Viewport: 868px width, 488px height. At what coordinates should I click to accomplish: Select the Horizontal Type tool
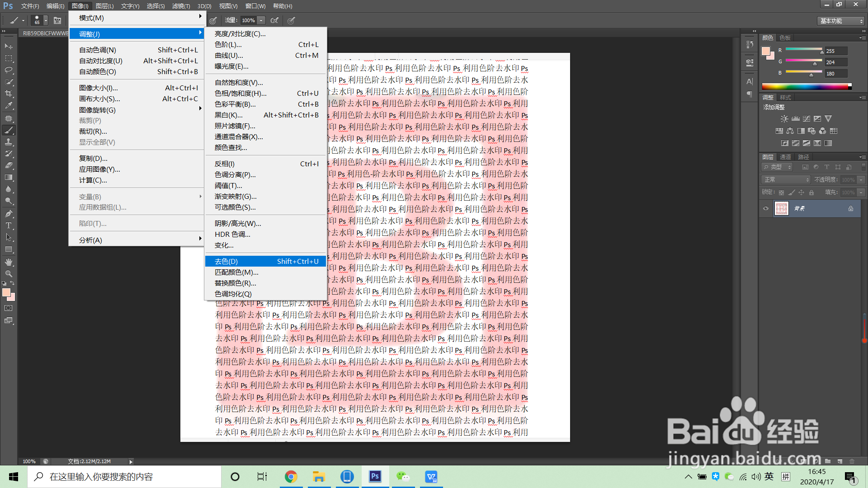click(9, 225)
